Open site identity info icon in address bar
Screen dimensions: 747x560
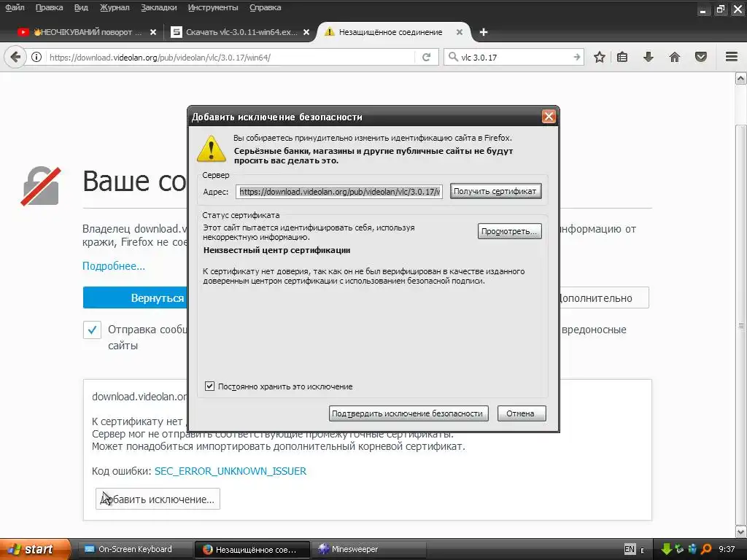coord(36,57)
